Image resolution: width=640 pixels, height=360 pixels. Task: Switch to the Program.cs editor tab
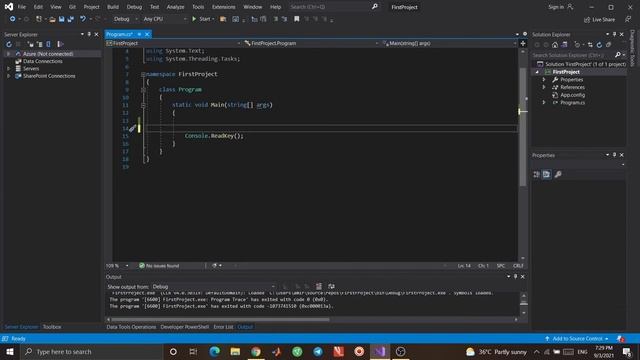120,34
